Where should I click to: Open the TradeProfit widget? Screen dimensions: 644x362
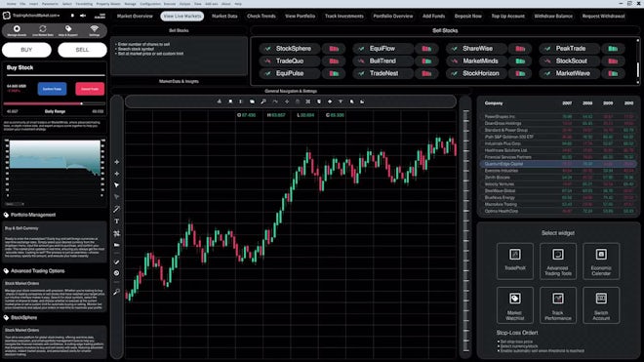pos(514,261)
